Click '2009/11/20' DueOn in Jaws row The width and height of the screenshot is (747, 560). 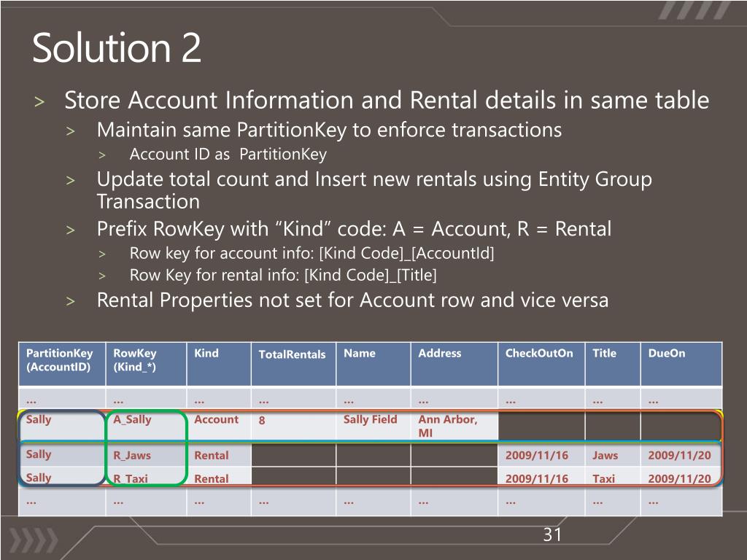pos(681,455)
